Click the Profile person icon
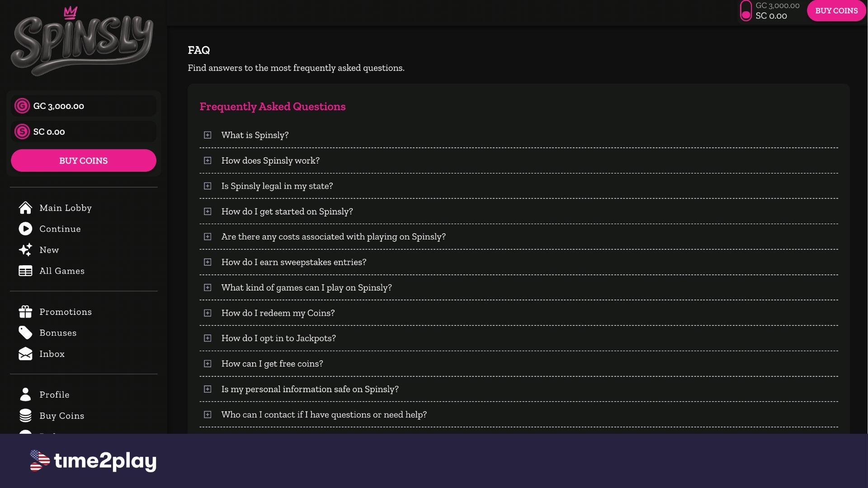This screenshot has height=488, width=868. point(25,394)
